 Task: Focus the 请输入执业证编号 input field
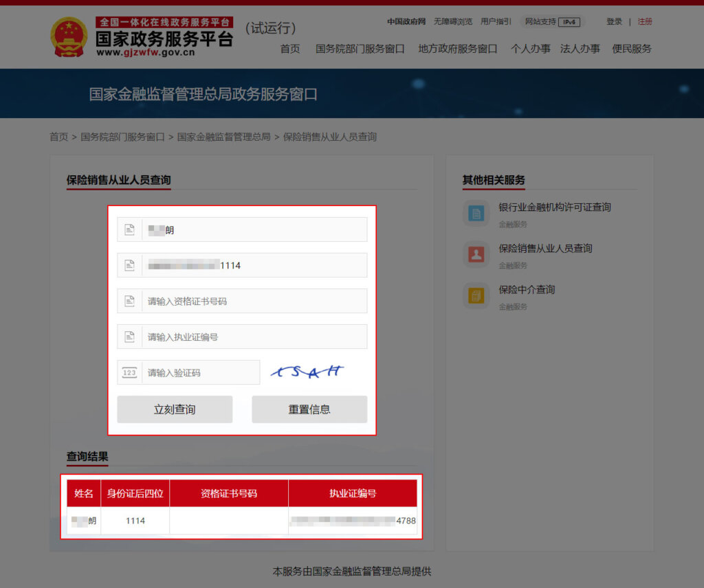pyautogui.click(x=254, y=337)
